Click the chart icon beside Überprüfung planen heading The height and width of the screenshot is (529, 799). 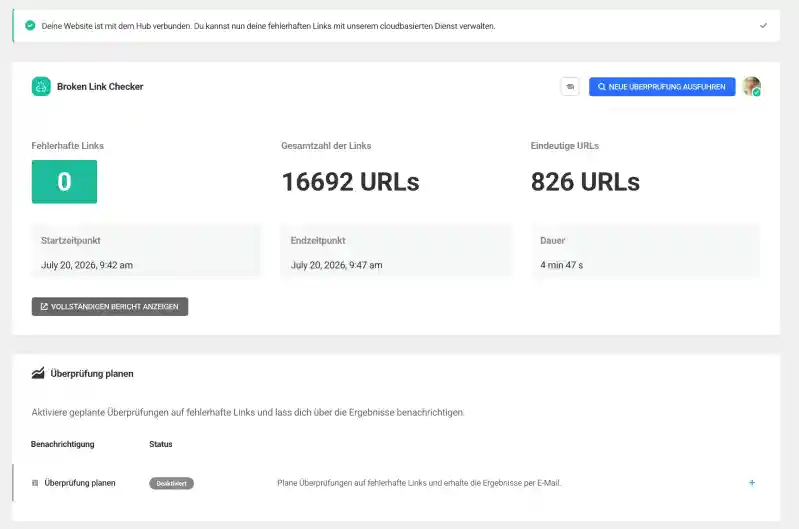(38, 374)
